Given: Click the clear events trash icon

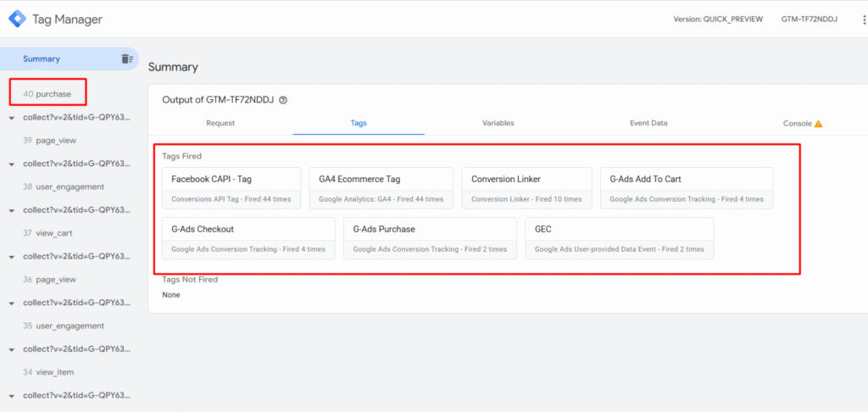Looking at the screenshot, I should coord(127,58).
